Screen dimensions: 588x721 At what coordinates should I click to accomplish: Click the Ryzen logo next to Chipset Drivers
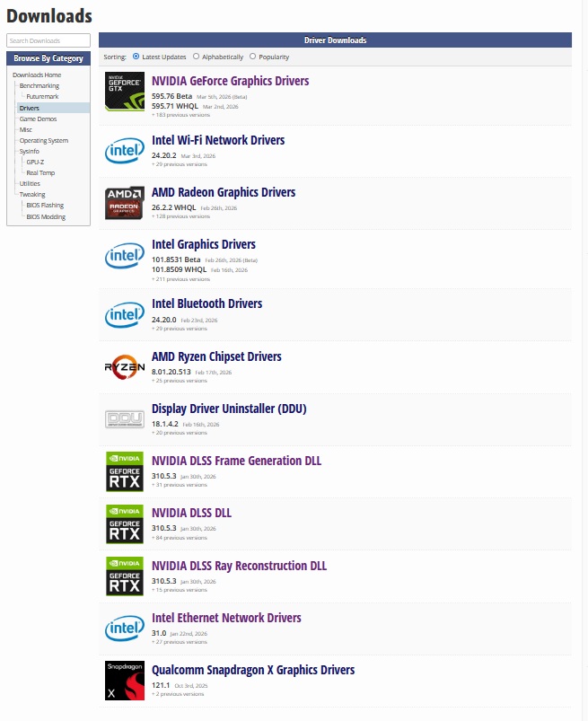[x=124, y=367]
